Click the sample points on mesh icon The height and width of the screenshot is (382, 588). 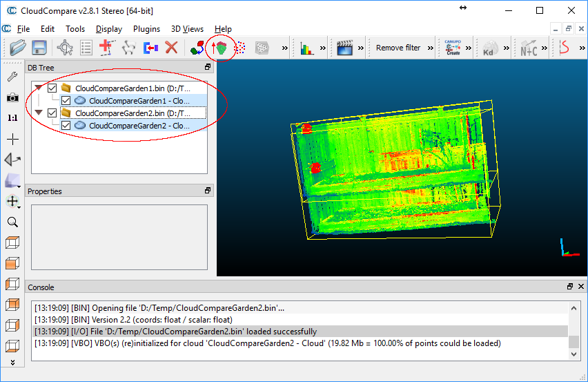point(262,48)
